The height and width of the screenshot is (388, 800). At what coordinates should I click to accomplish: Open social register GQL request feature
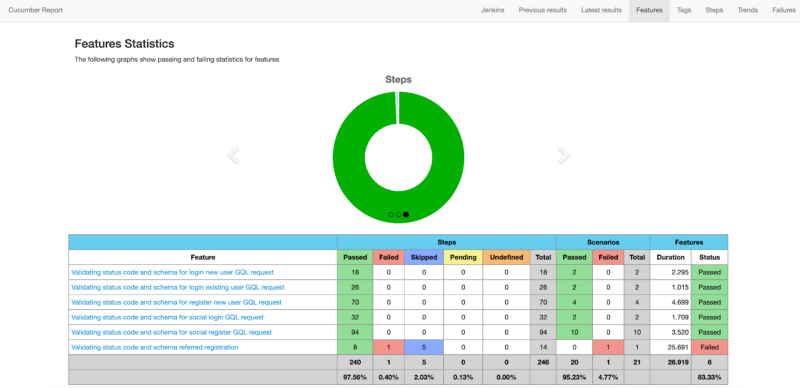coord(171,332)
